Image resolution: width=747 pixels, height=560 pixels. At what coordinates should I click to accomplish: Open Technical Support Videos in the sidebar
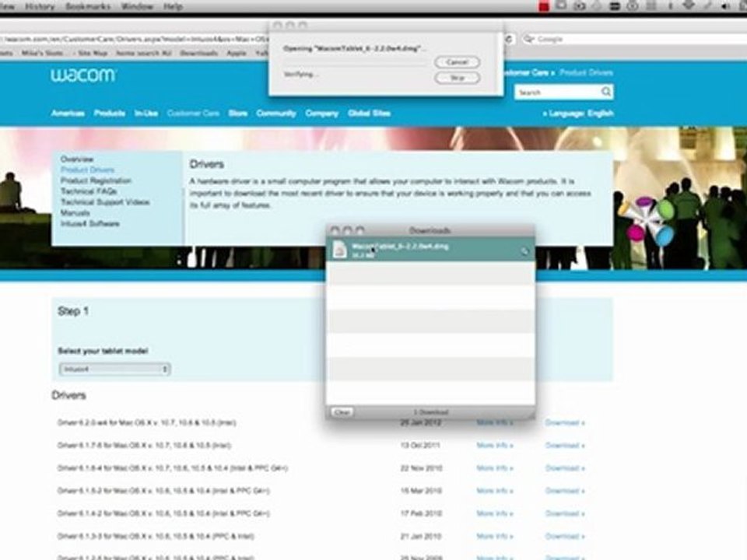pyautogui.click(x=105, y=202)
